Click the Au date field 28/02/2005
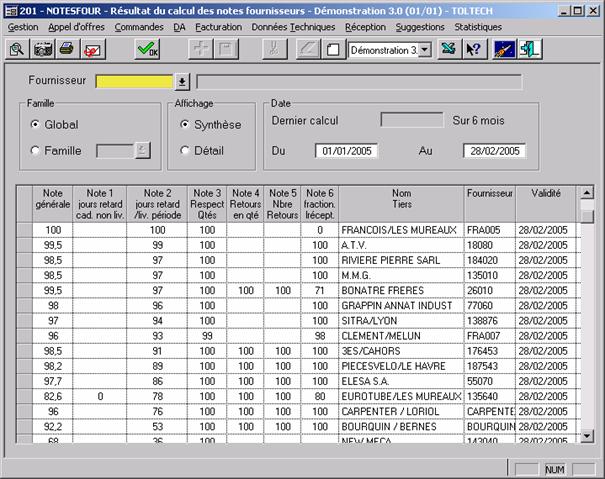The image size is (605, 479). (493, 151)
